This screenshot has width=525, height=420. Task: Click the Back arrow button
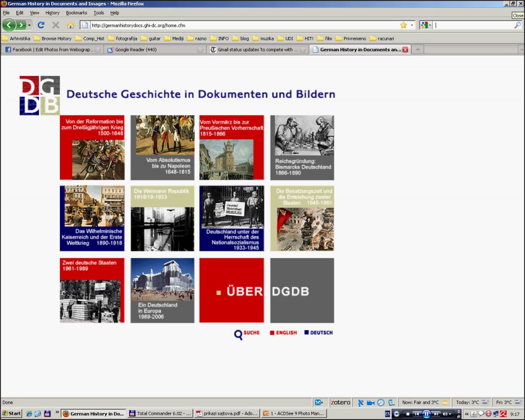coord(9,25)
